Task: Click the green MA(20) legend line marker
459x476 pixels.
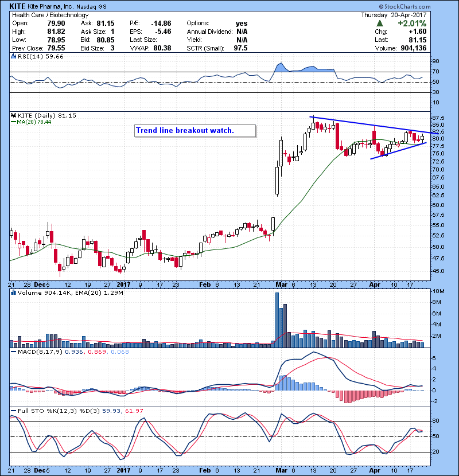Action: [x=14, y=122]
